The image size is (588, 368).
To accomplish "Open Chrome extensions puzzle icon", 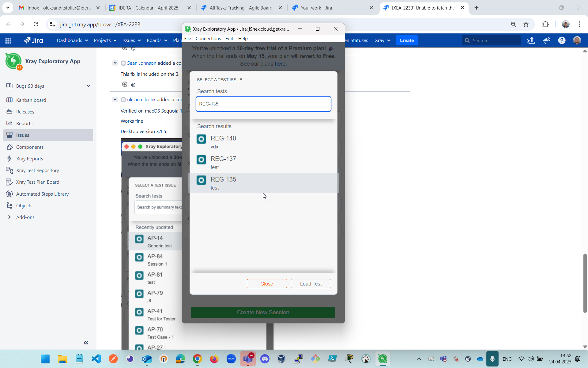I will click(545, 24).
